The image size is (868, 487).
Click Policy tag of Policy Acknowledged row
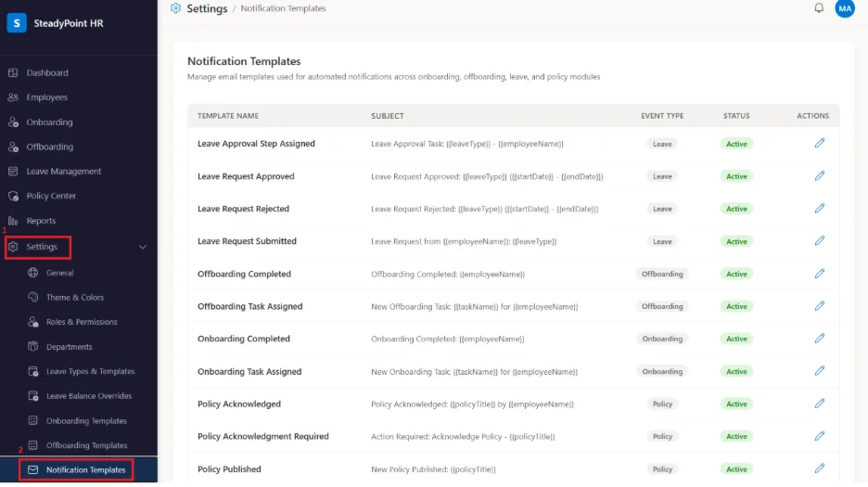[x=662, y=404]
